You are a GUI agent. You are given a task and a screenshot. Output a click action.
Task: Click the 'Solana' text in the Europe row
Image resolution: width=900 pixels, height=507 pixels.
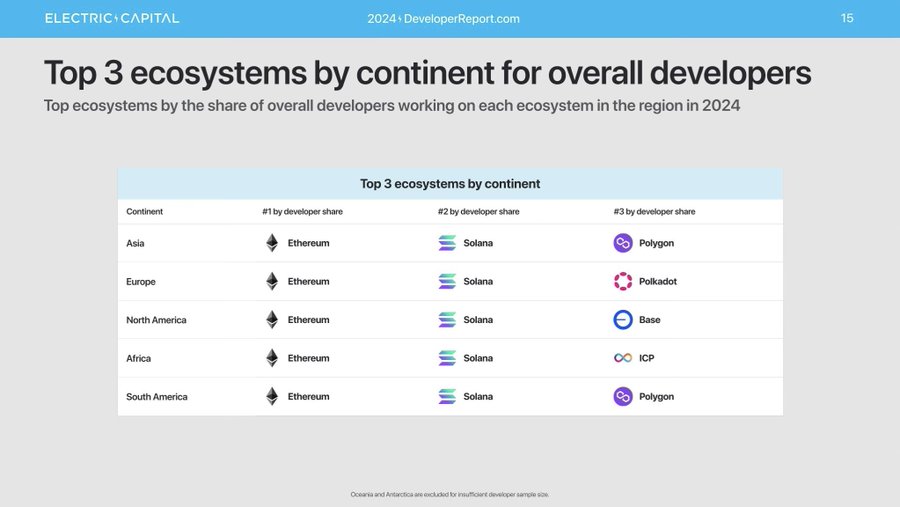(x=478, y=281)
